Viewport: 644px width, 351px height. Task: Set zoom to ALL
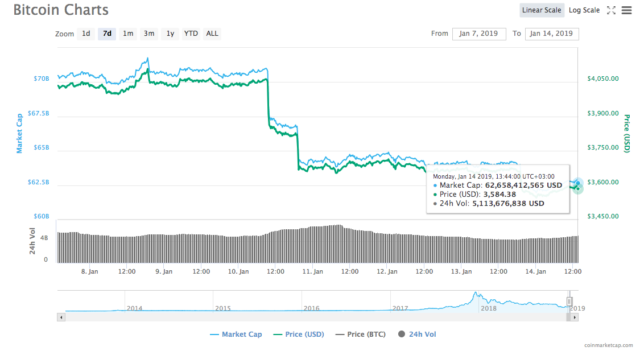tap(212, 34)
